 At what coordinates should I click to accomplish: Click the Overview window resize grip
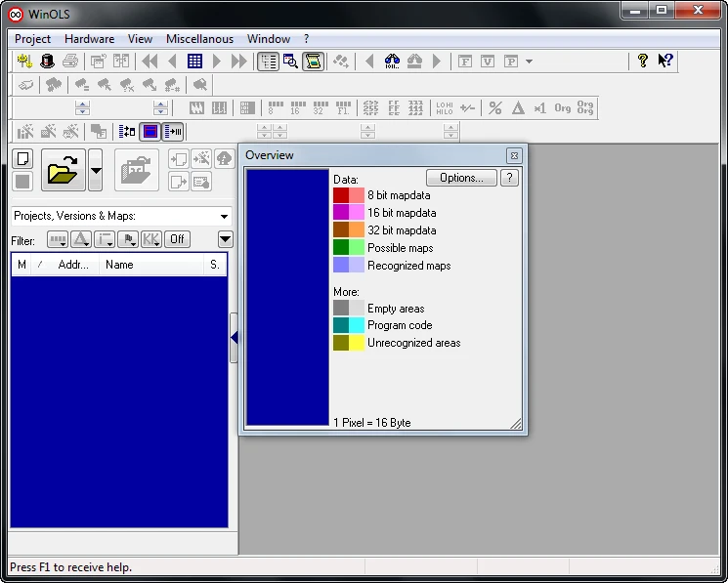516,424
